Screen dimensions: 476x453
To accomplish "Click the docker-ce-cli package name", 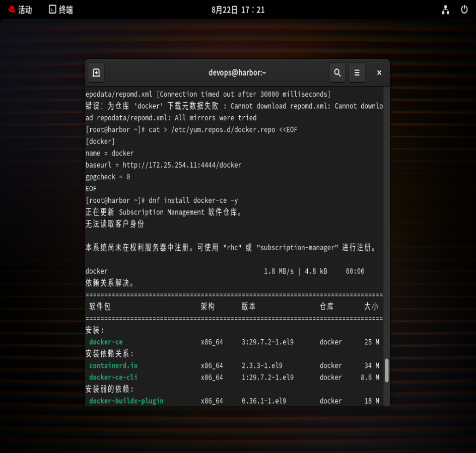I will pos(113,377).
